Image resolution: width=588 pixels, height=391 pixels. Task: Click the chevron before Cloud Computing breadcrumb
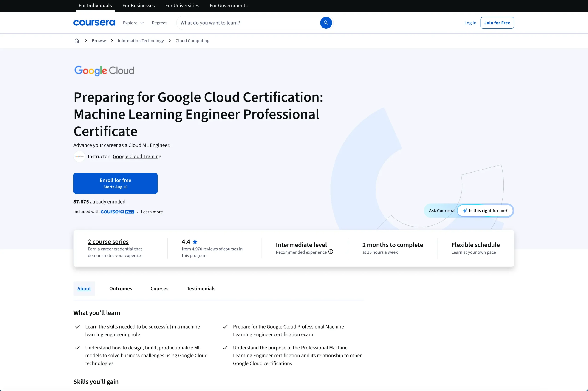pos(170,41)
